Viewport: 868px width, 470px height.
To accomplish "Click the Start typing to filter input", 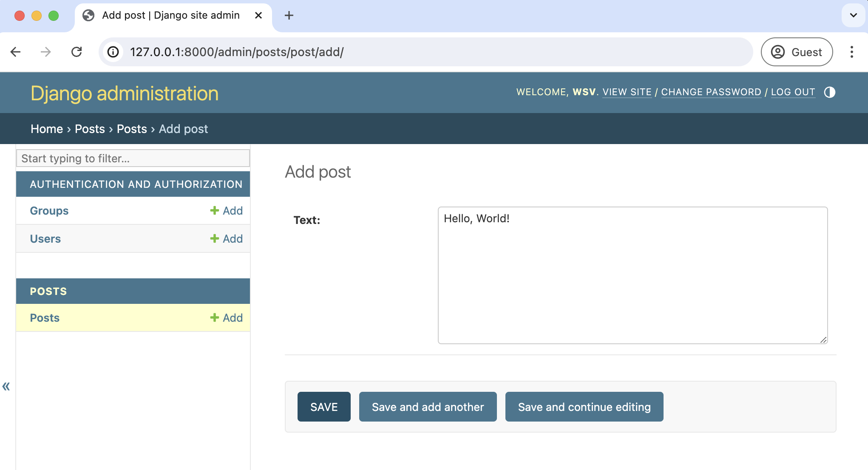I will click(133, 157).
